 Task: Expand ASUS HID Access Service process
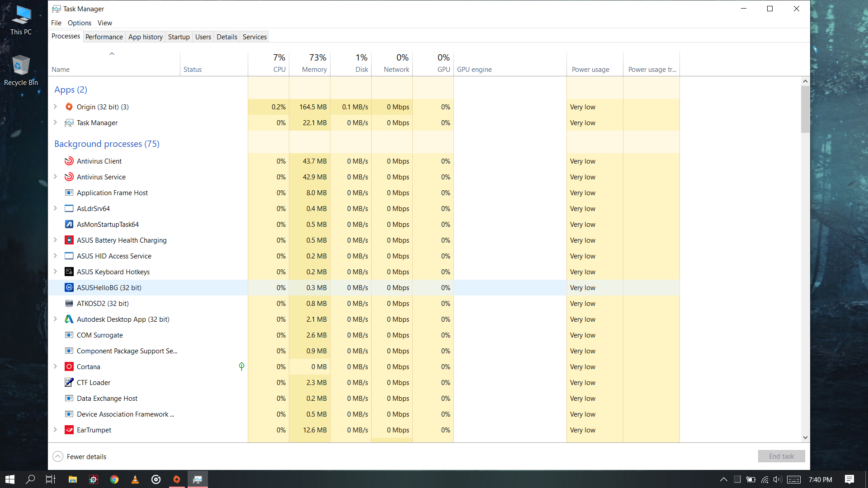[55, 256]
